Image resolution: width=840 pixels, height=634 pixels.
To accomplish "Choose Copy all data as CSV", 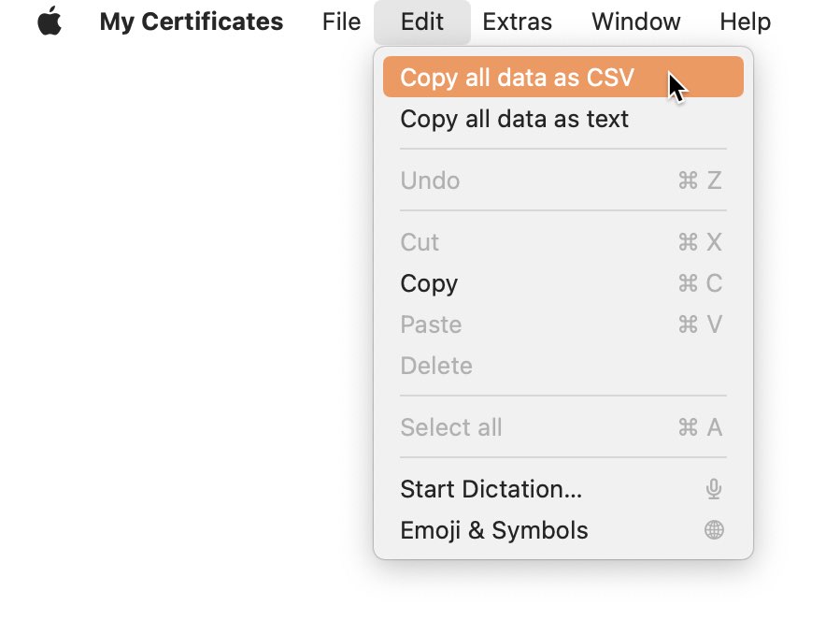I will pyautogui.click(x=563, y=77).
